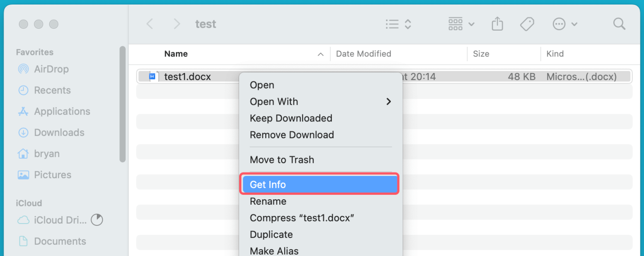
Task: Open the Search magnifier icon
Action: (619, 24)
